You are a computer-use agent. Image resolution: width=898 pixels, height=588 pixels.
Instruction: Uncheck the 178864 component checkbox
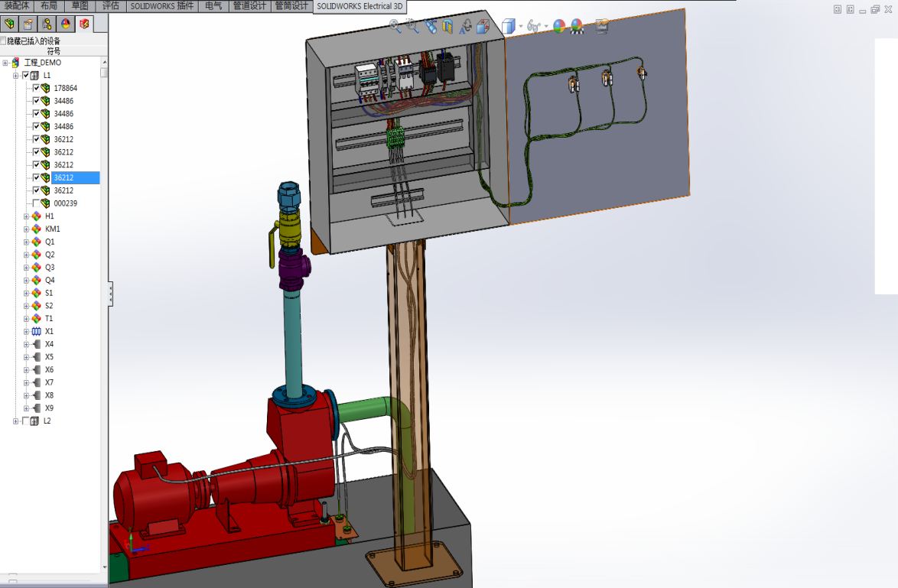36,88
